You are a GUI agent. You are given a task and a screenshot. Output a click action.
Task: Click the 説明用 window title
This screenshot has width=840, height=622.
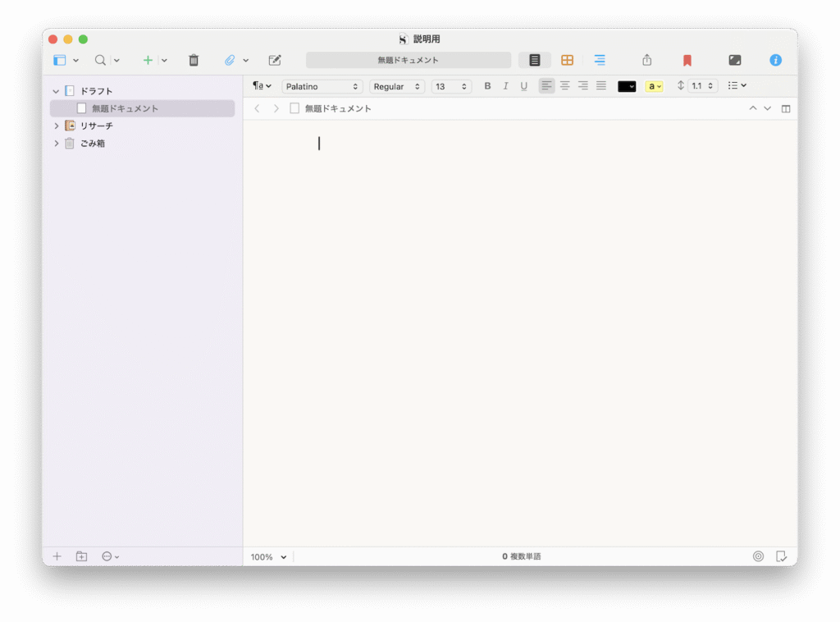click(x=427, y=39)
